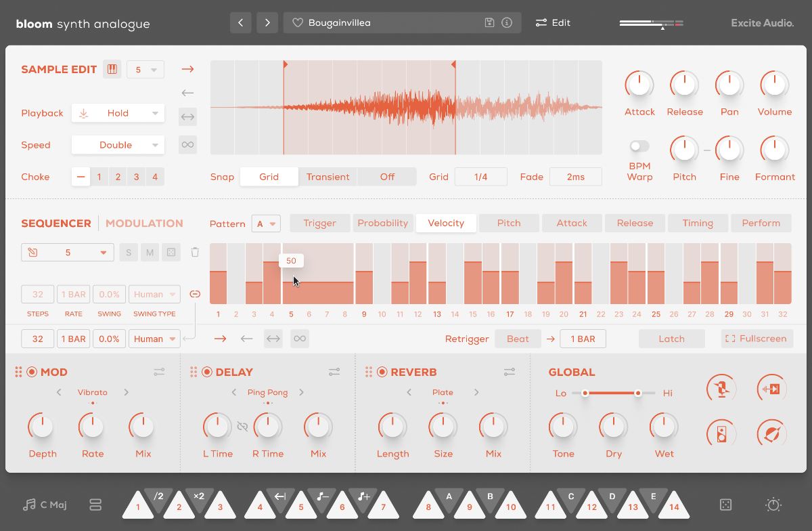
Task: Open preset info icon
Action: click(507, 23)
